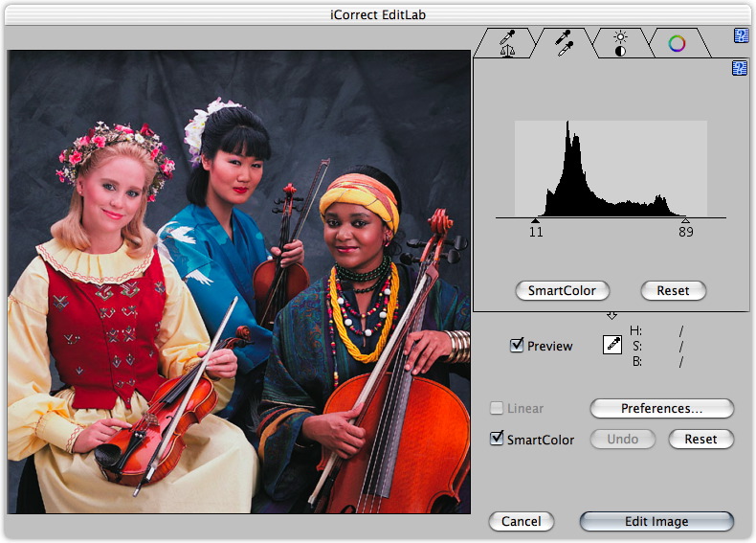This screenshot has width=756, height=543.
Task: Click the help icon above the histogram
Action: [x=740, y=67]
